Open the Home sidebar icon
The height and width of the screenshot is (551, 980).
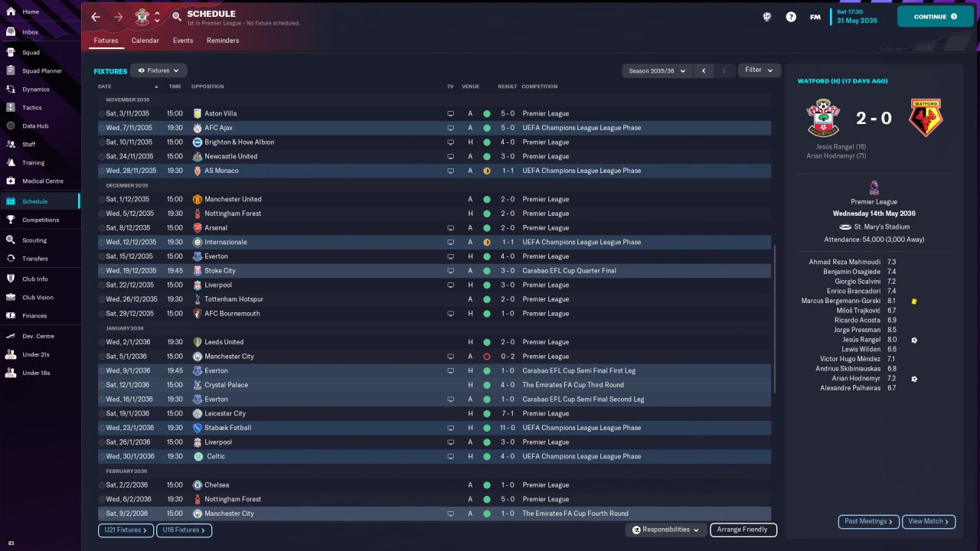click(x=11, y=12)
